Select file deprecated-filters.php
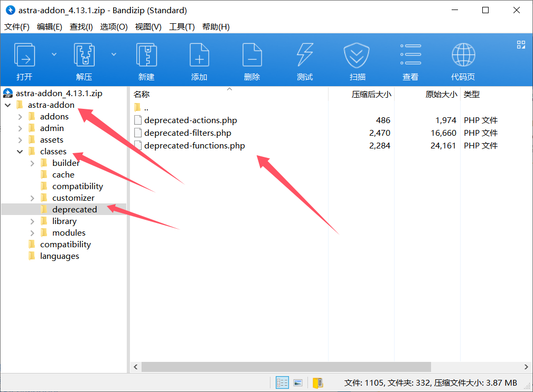533x392 pixels. 188,133
